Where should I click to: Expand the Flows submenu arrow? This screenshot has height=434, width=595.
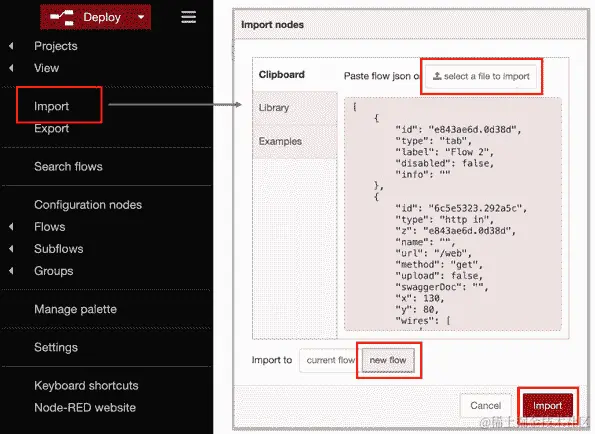click(11, 227)
